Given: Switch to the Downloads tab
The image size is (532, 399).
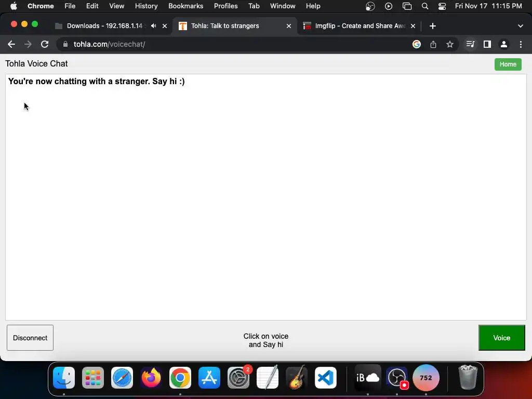Looking at the screenshot, I should pyautogui.click(x=105, y=26).
